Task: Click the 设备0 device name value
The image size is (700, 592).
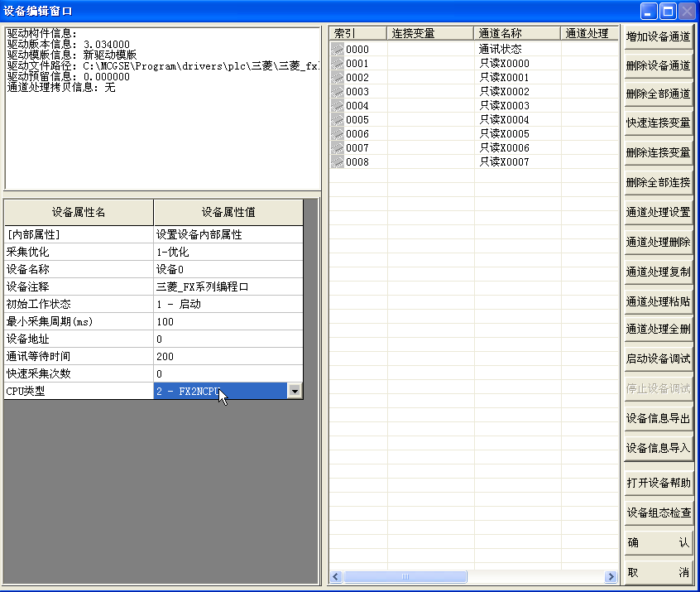Action: 228,269
